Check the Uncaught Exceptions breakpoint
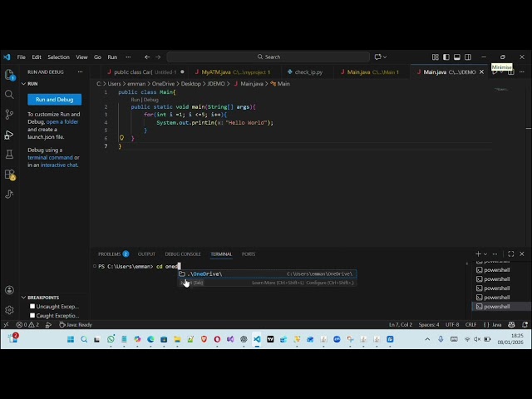Image resolution: width=532 pixels, height=399 pixels. 32,306
